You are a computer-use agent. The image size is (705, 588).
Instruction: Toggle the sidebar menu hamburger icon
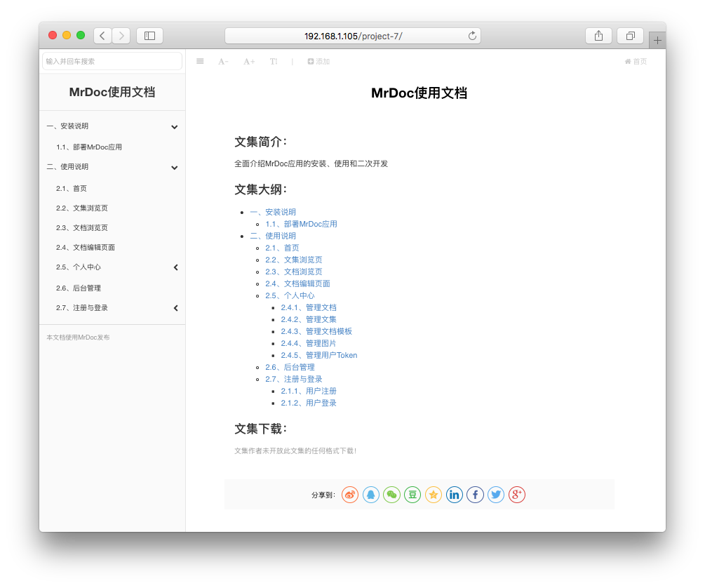coord(200,62)
